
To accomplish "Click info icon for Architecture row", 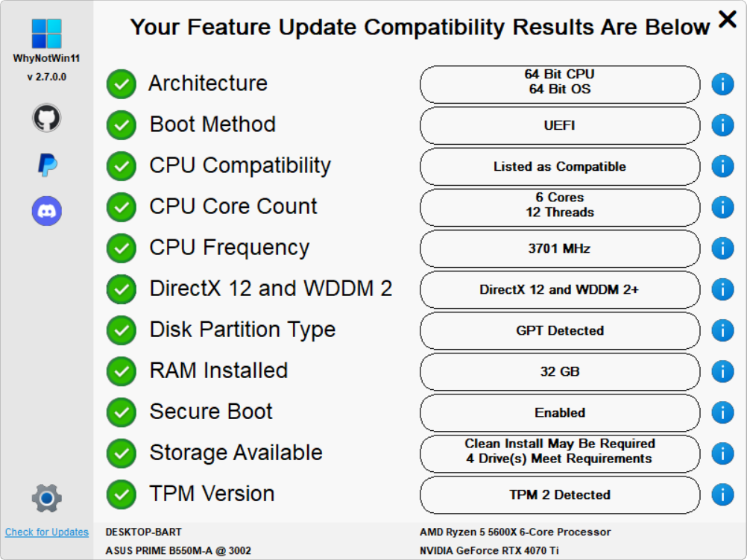I will coord(722,84).
